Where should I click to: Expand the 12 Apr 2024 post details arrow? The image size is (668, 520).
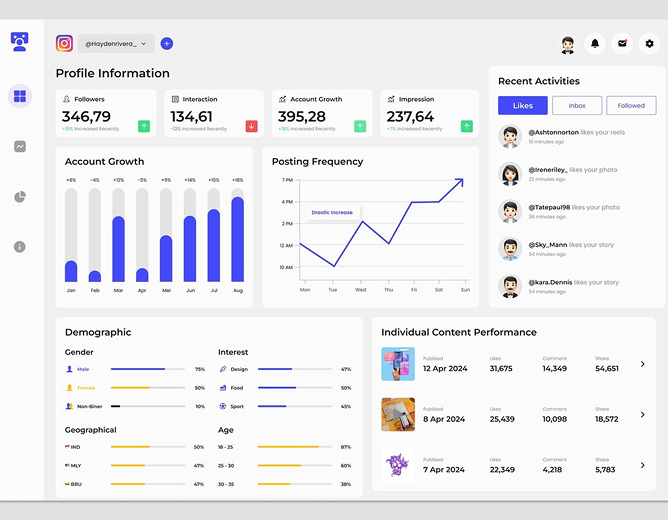coord(642,364)
